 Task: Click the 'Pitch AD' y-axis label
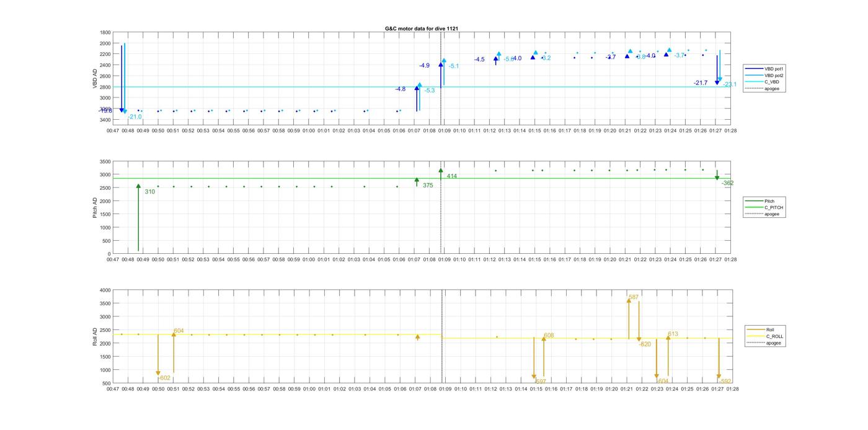click(95, 207)
